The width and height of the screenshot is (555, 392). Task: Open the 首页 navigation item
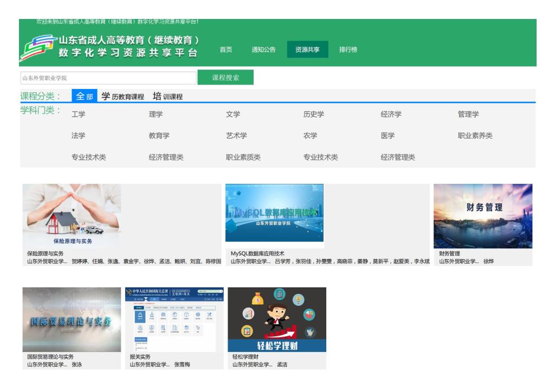(226, 50)
